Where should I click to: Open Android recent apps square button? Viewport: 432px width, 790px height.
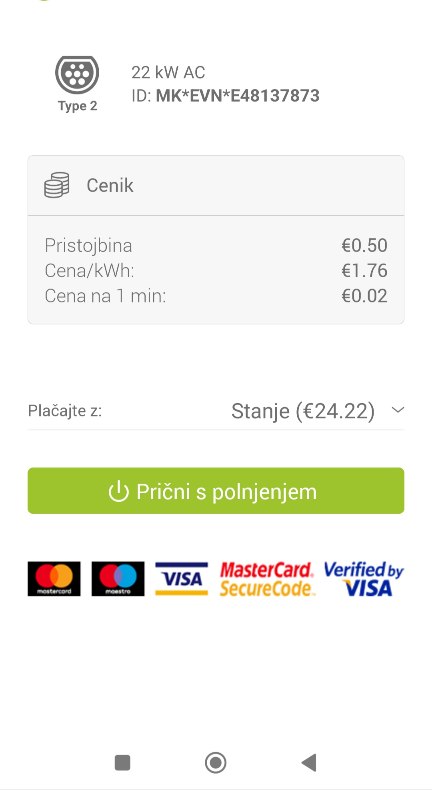[x=122, y=762]
